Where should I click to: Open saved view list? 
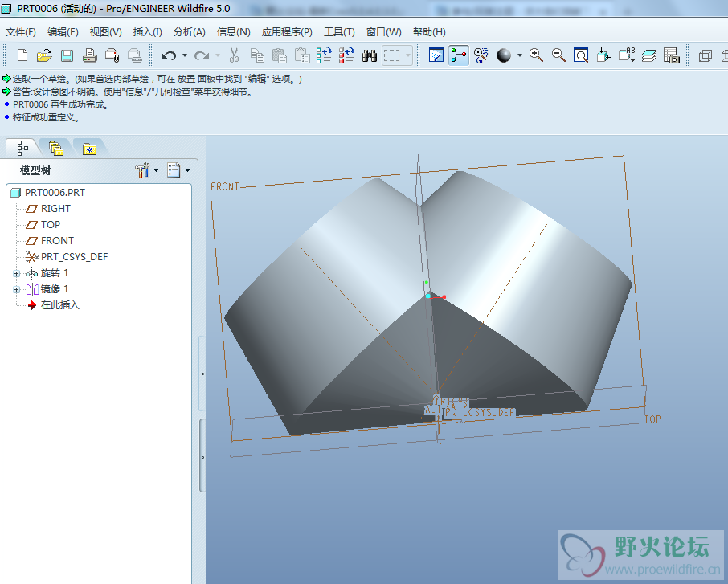626,55
